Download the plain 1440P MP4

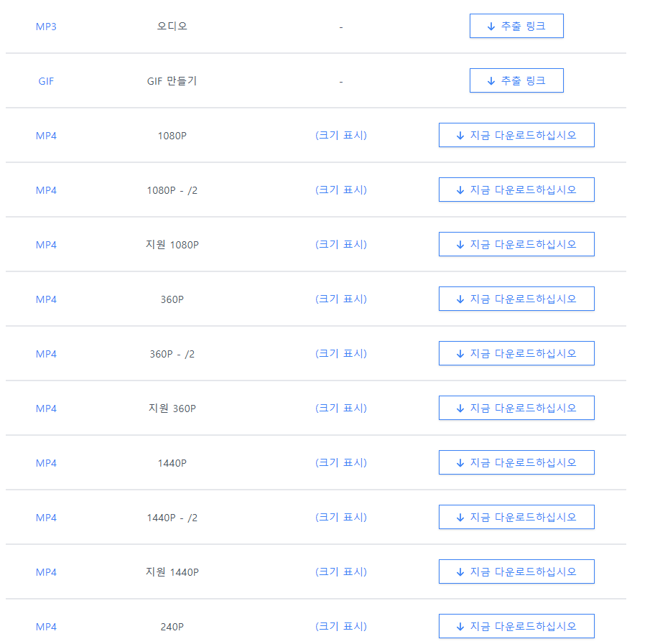coord(516,463)
